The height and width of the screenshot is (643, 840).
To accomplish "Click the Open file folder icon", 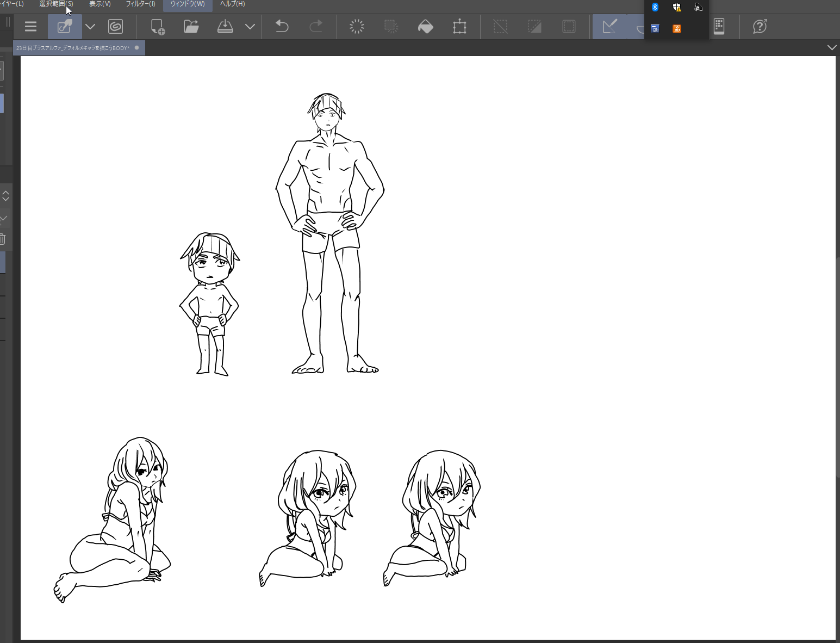I will coord(191,27).
